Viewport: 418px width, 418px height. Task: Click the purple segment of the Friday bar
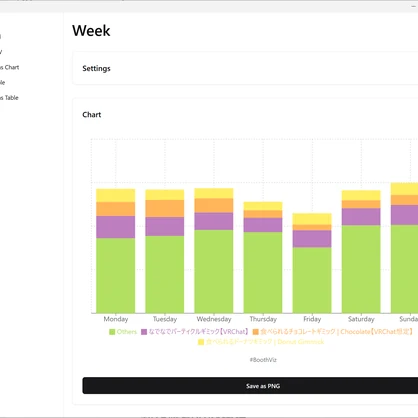click(x=312, y=239)
